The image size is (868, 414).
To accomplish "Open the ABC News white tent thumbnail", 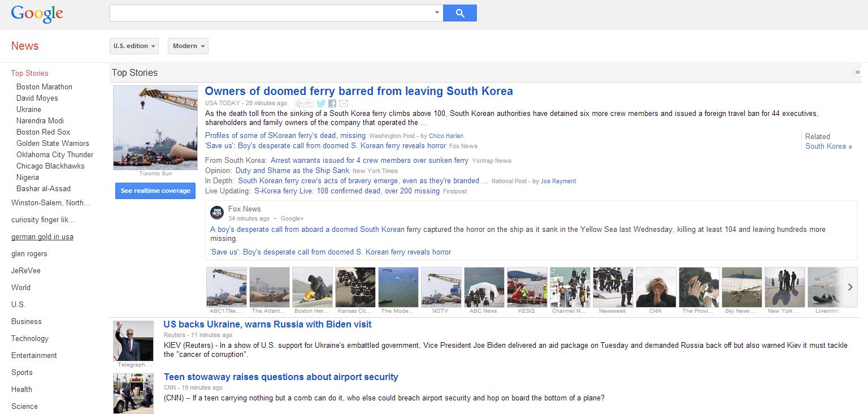I will 484,287.
